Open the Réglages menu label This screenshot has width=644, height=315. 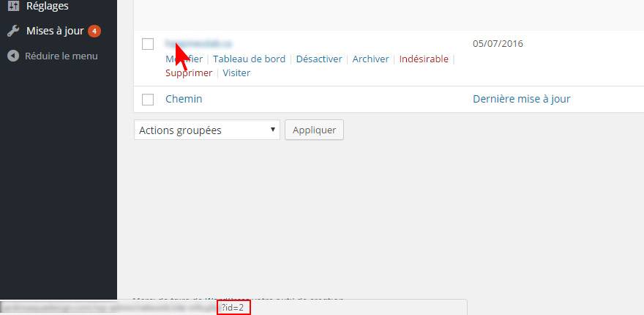click(48, 6)
